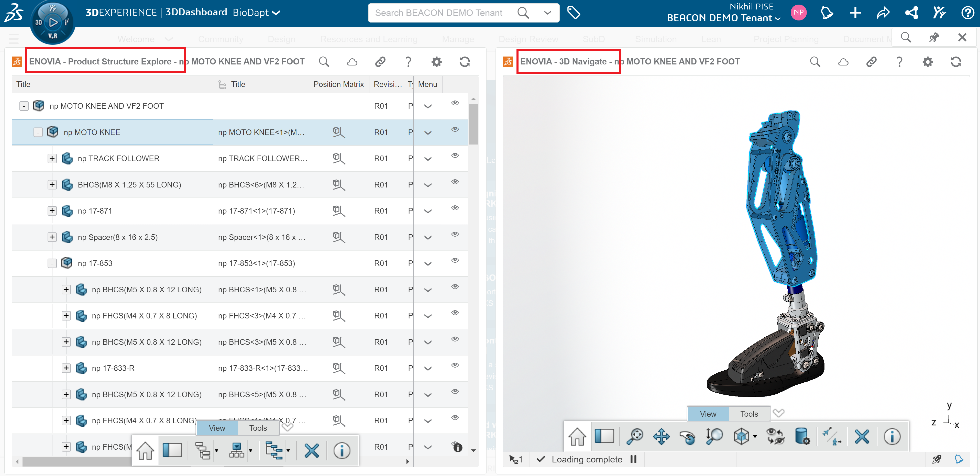Collapse the np MOTO KNEE AND VF2 FOOT root node
980x476 pixels.
point(24,106)
